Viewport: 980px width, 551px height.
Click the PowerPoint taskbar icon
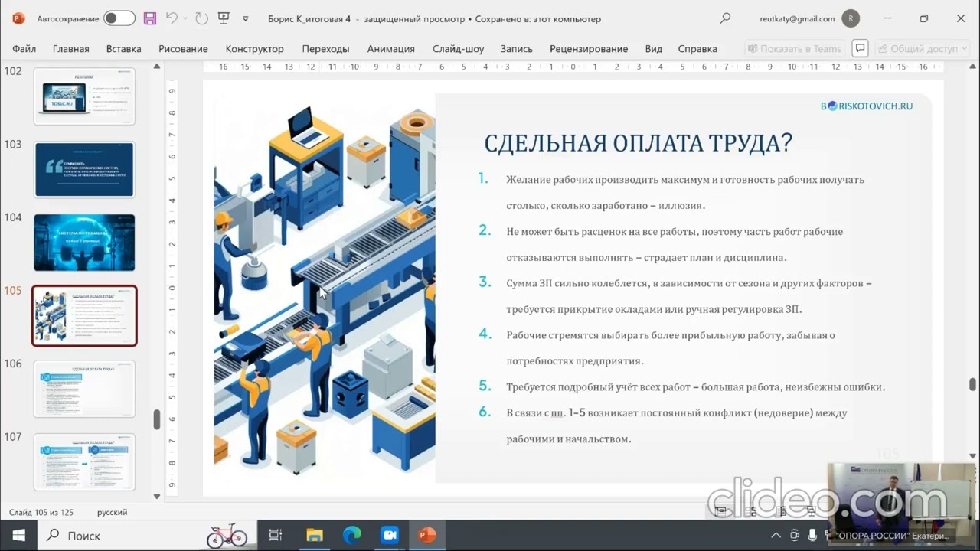[427, 536]
